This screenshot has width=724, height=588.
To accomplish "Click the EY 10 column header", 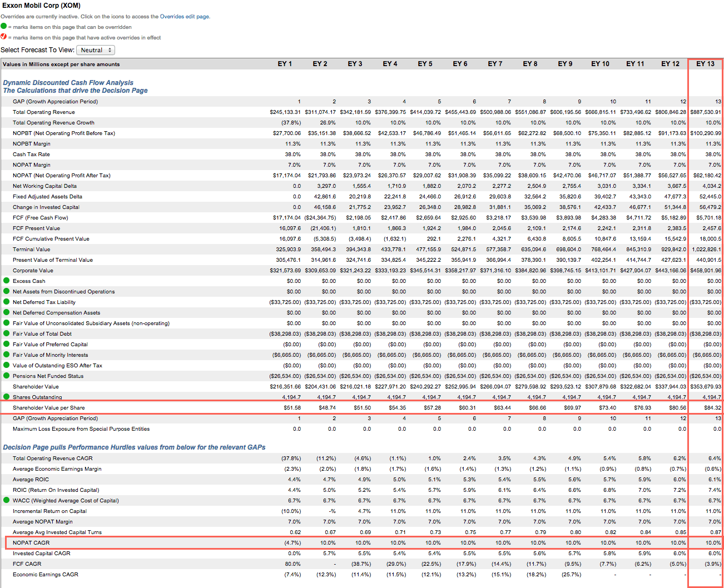I will point(600,64).
